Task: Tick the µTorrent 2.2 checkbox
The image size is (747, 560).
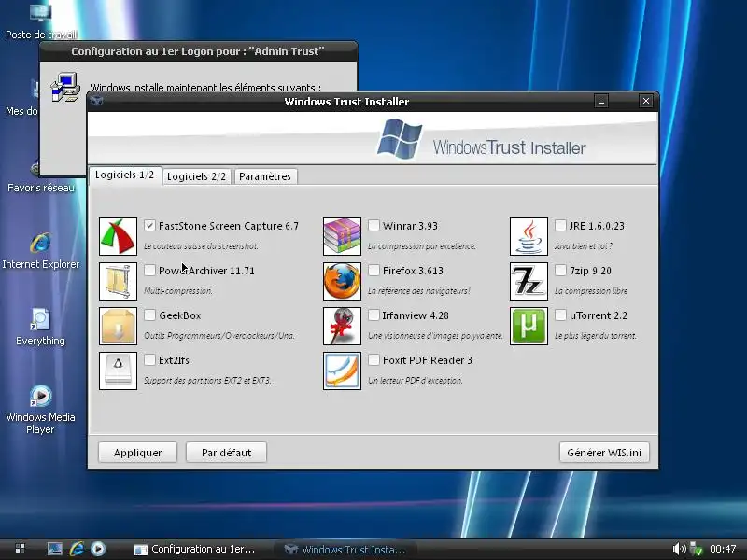Action: 560,315
